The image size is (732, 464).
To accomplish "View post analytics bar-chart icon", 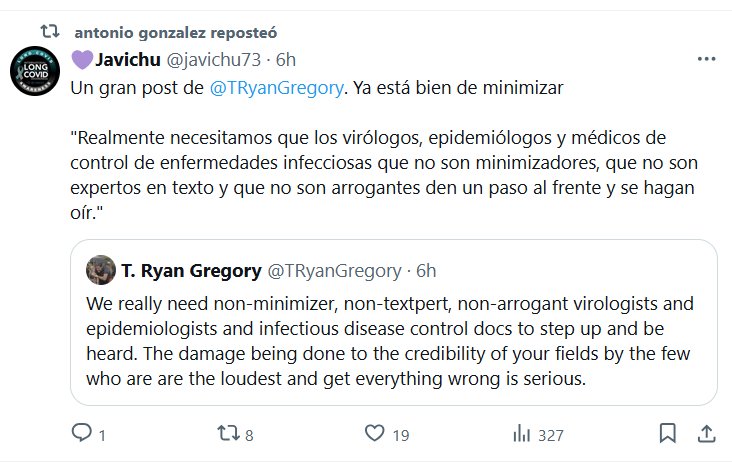I will pos(521,434).
